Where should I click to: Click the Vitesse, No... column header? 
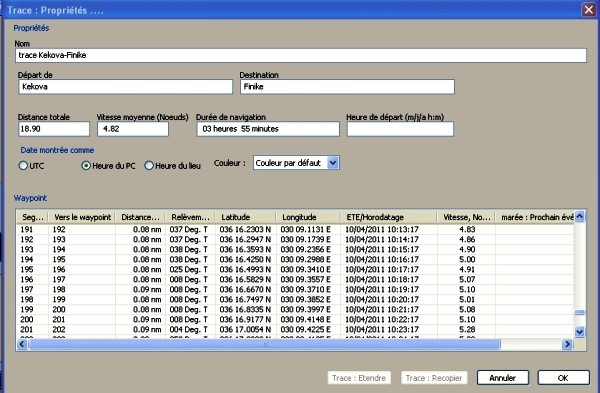point(466,217)
